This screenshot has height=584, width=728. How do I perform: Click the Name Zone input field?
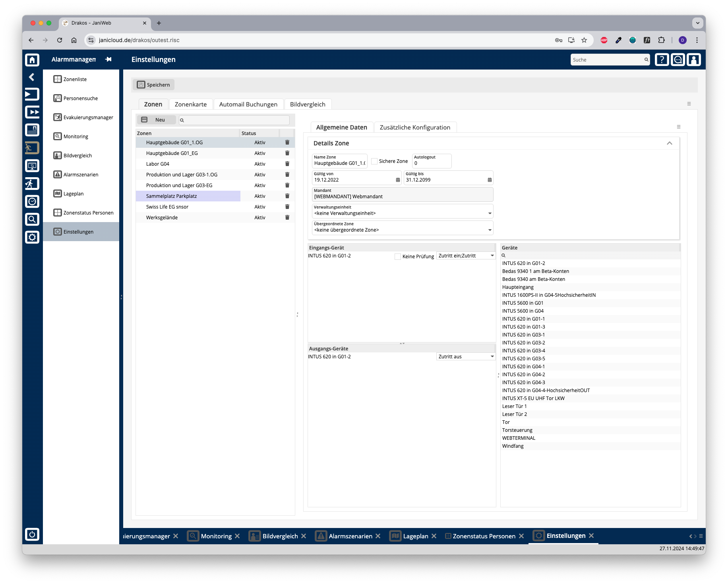point(339,161)
